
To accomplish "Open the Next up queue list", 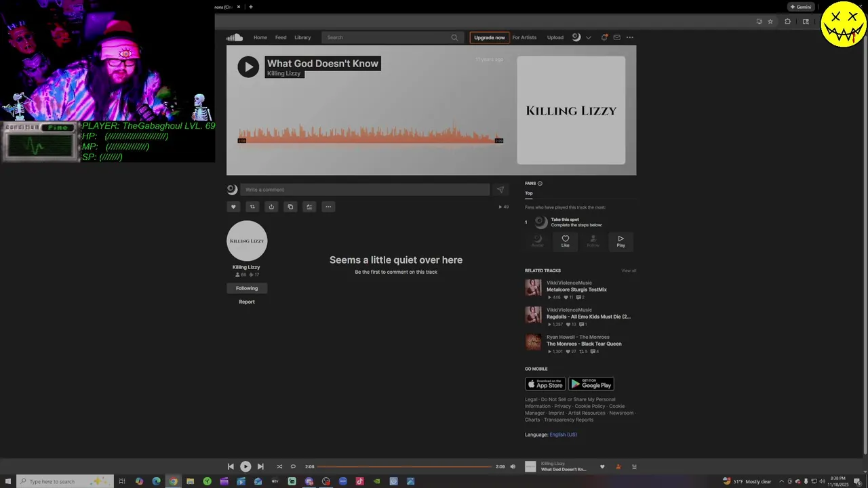I will pyautogui.click(x=634, y=466).
